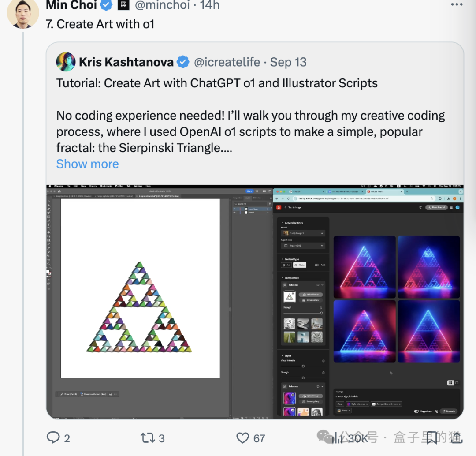This screenshot has height=456, width=476.
Task: Toggle visibility eye of the Fractal Layer
Action: pos(234,209)
